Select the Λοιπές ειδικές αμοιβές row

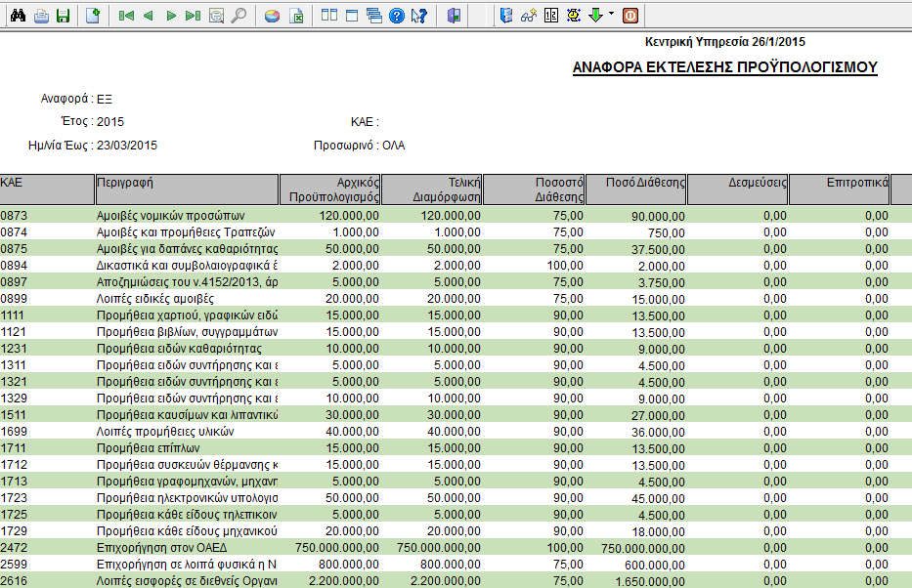click(x=456, y=299)
